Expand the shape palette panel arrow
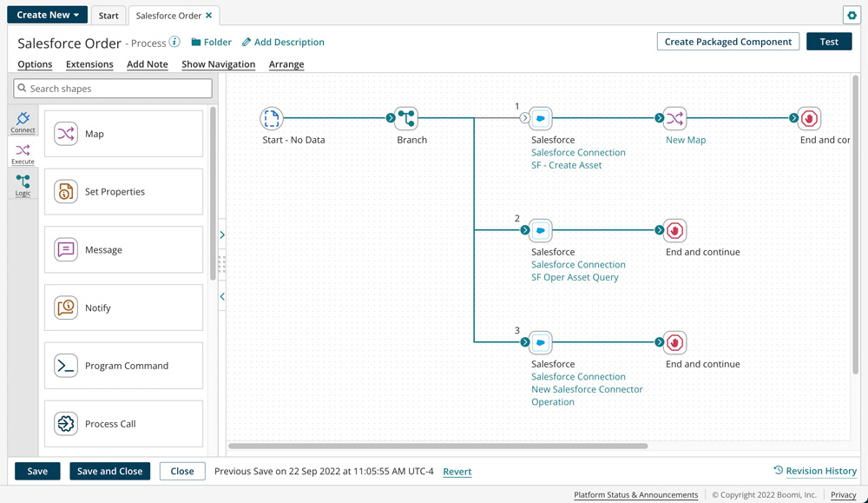This screenshot has width=868, height=503. pos(222,235)
